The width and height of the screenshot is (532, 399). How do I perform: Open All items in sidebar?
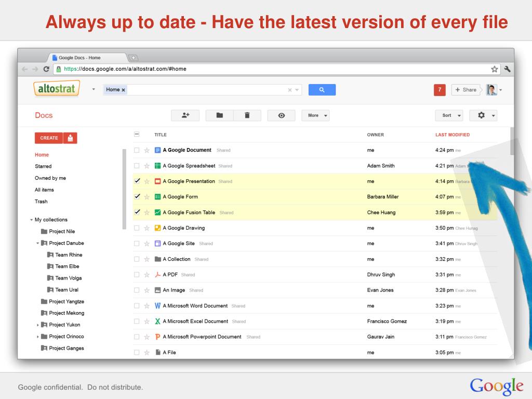[x=44, y=190]
